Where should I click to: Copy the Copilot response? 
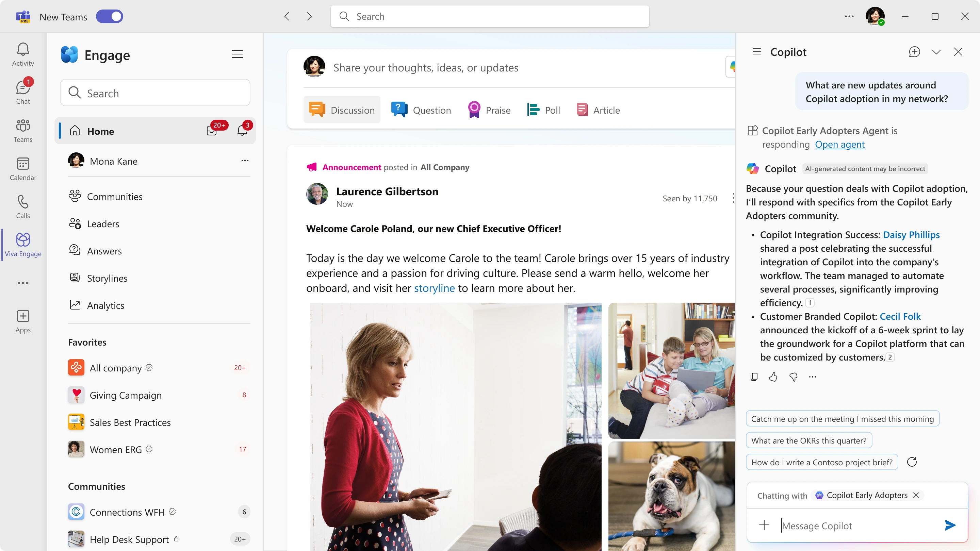(754, 377)
